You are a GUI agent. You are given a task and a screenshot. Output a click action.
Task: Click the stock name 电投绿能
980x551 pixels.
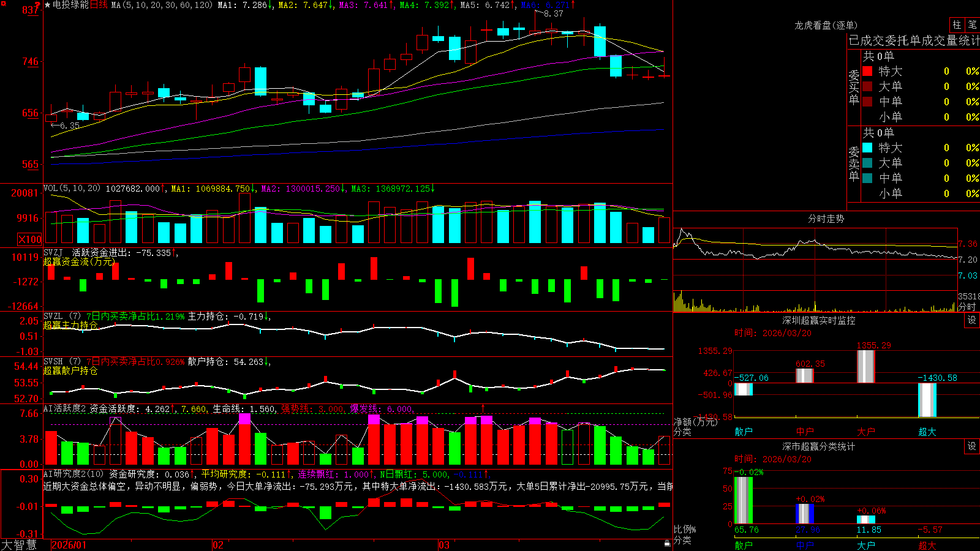tap(71, 5)
